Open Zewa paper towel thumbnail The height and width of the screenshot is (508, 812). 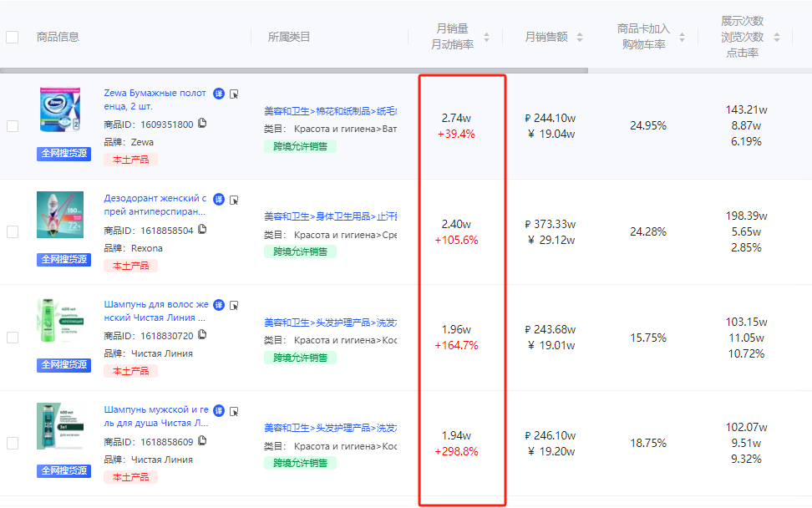click(x=60, y=109)
